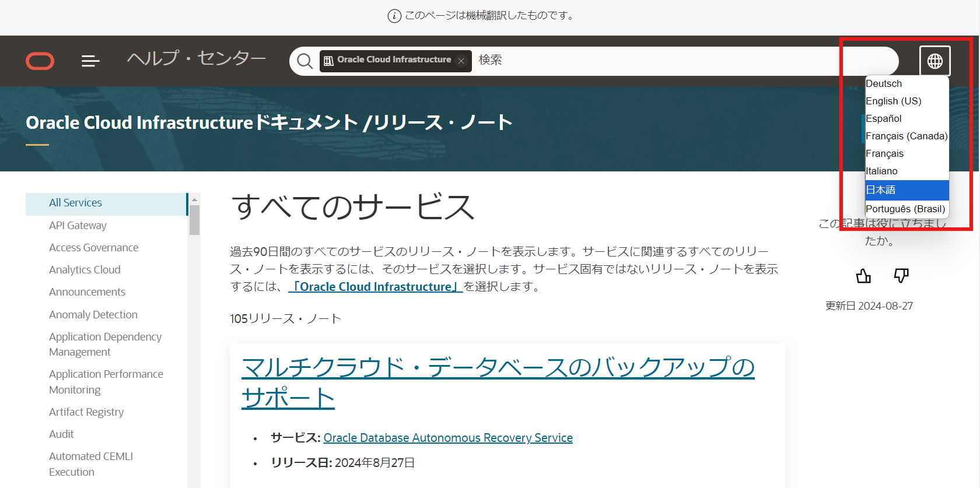Select Anomaly Detection in sidebar
980x488 pixels.
coord(93,315)
